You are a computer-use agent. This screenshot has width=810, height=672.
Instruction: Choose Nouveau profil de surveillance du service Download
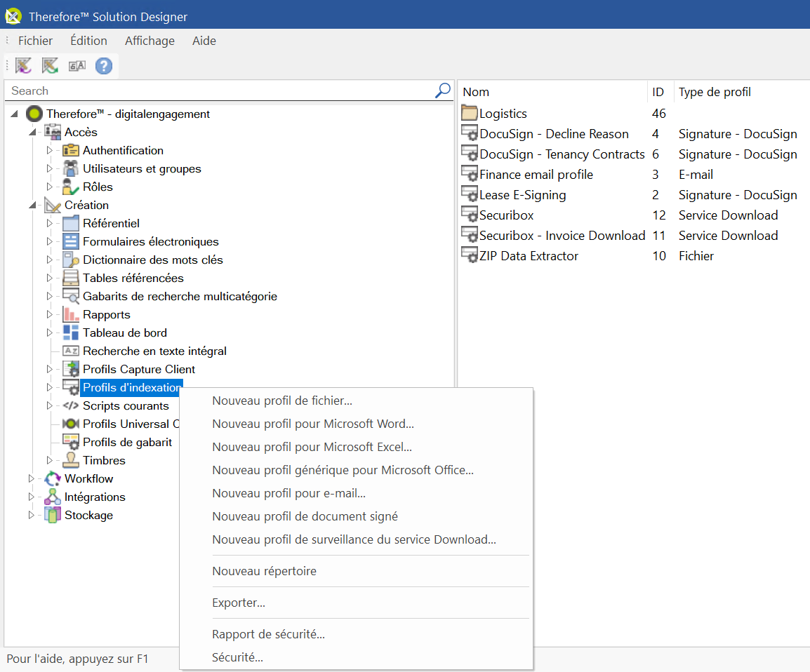click(356, 539)
